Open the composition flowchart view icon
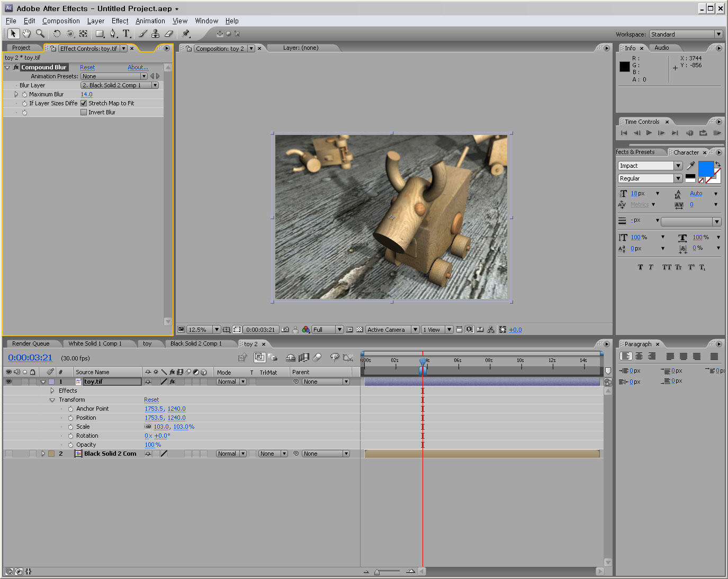The image size is (728, 579). point(491,330)
